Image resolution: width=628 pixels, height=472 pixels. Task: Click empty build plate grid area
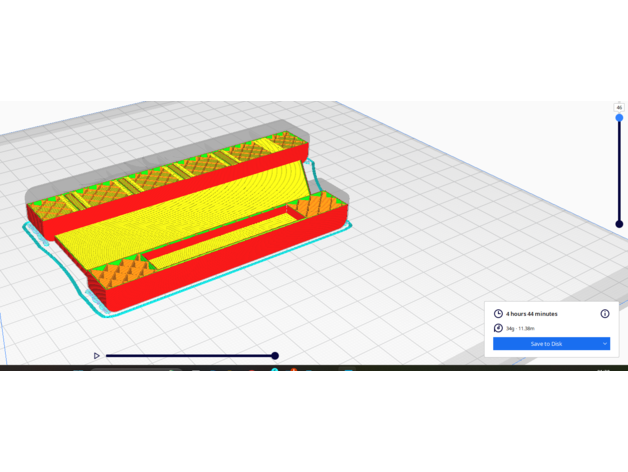[x=450, y=180]
